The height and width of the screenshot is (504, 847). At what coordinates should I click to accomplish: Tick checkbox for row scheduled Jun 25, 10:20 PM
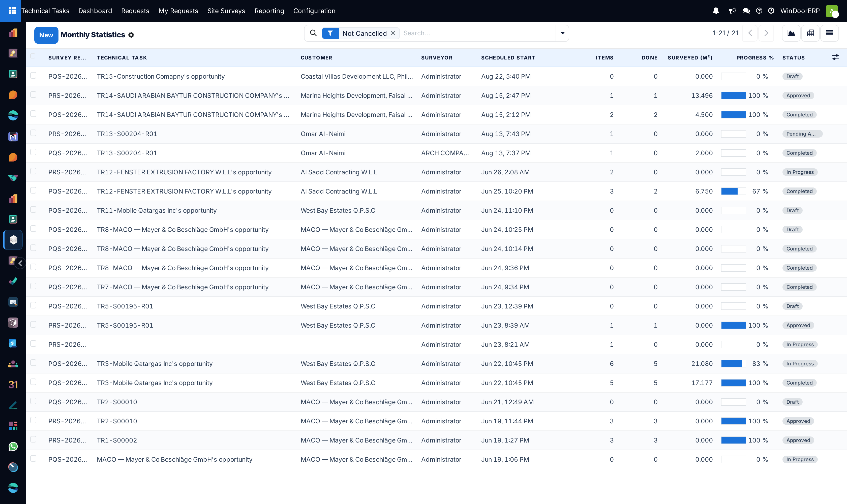(x=33, y=190)
